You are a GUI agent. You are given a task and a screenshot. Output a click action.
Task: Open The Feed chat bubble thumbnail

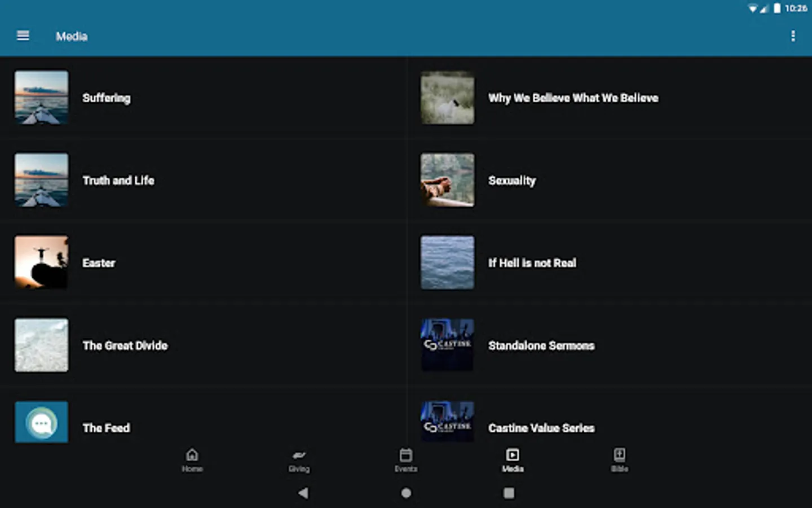pyautogui.click(x=42, y=422)
